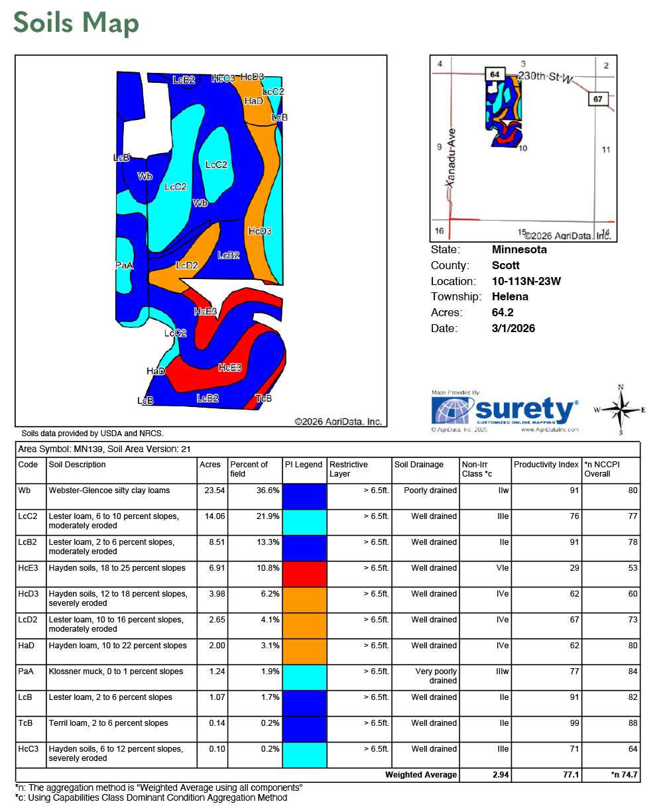
Task: Select the Webster-Glencoe silty clay loams description
Action: [x=109, y=491]
